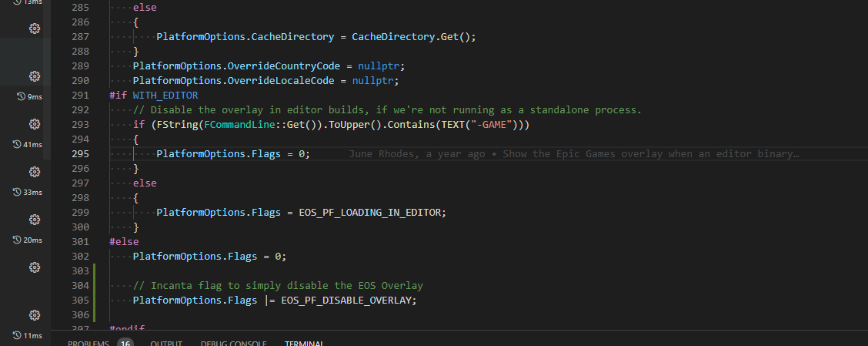Click line number 295 in the gutter
This screenshot has height=346, width=868.
tap(80, 154)
